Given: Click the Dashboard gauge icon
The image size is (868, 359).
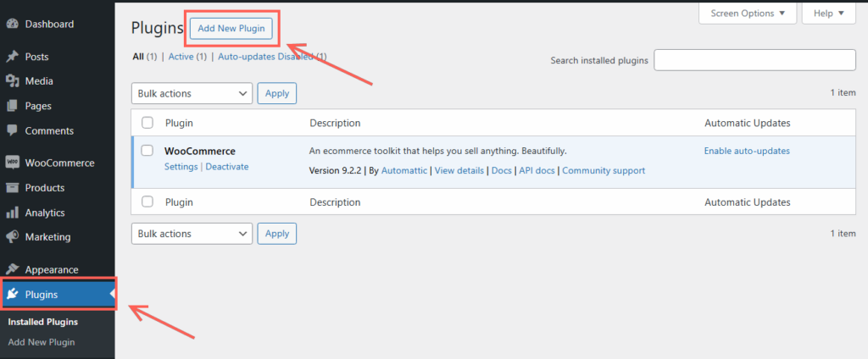Looking at the screenshot, I should pos(12,25).
